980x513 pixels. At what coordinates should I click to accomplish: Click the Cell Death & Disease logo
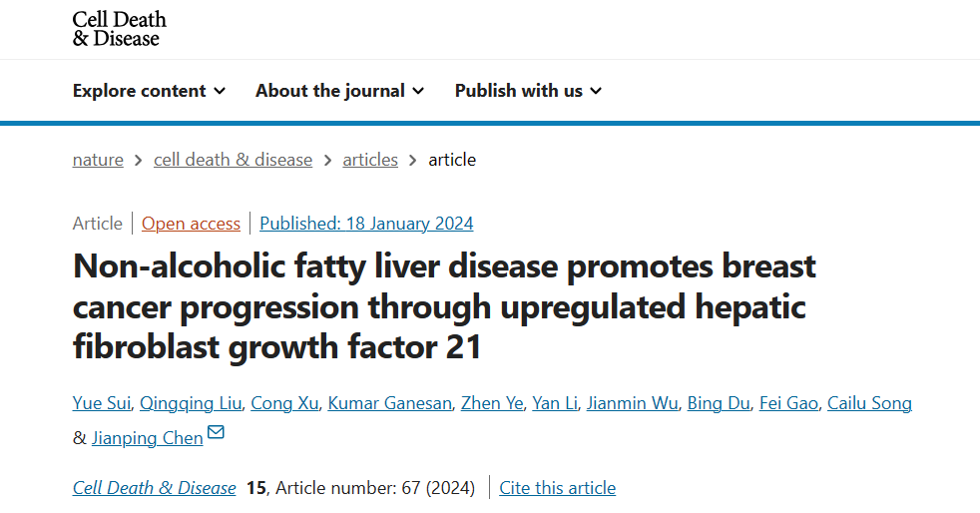tap(119, 29)
